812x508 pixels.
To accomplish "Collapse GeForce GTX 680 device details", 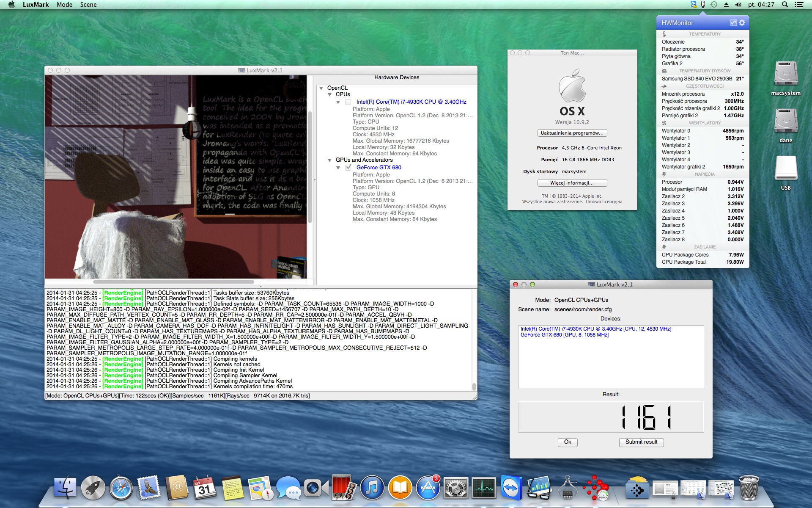I will tap(338, 168).
